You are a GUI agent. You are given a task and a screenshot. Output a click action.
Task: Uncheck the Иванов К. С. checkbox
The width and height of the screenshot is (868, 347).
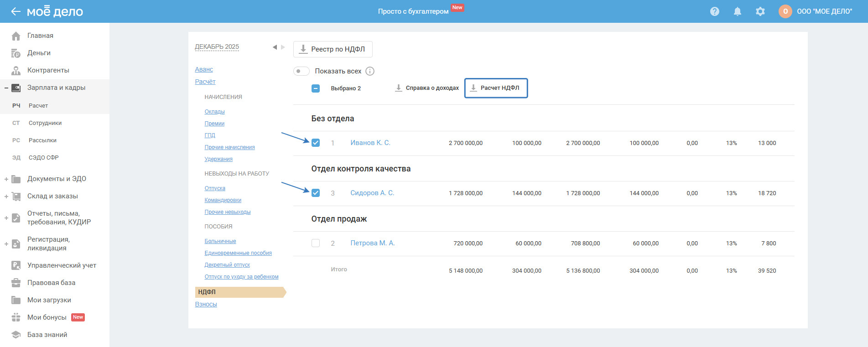tap(316, 143)
